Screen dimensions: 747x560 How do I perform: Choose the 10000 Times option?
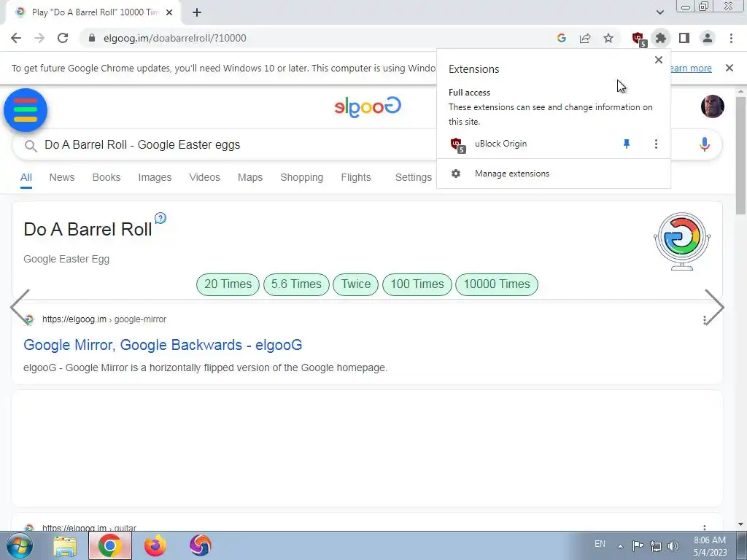496,284
